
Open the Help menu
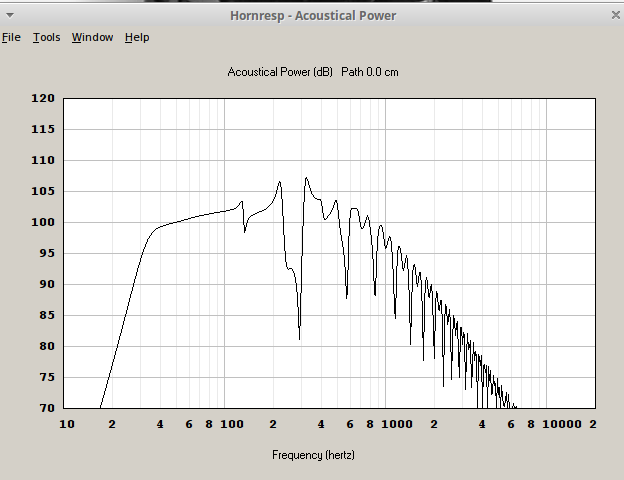[137, 37]
